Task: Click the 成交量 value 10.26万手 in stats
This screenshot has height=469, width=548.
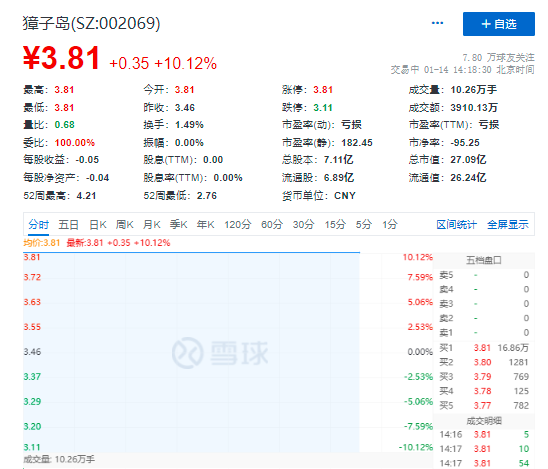Action: (x=474, y=90)
